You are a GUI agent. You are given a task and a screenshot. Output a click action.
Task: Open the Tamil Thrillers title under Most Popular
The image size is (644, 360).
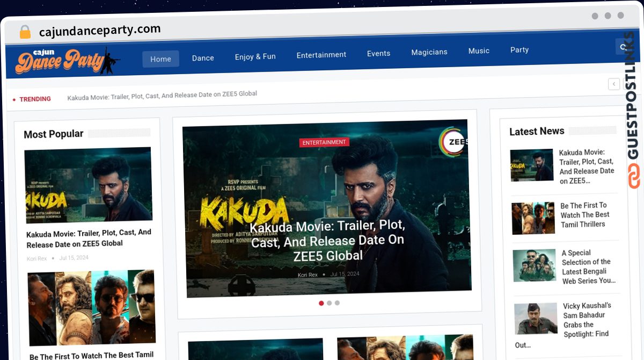[91, 356]
